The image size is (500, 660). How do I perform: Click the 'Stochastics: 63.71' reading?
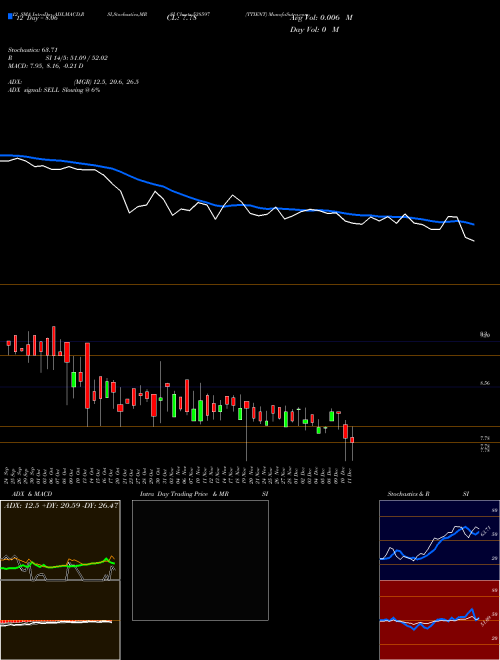tap(33, 50)
